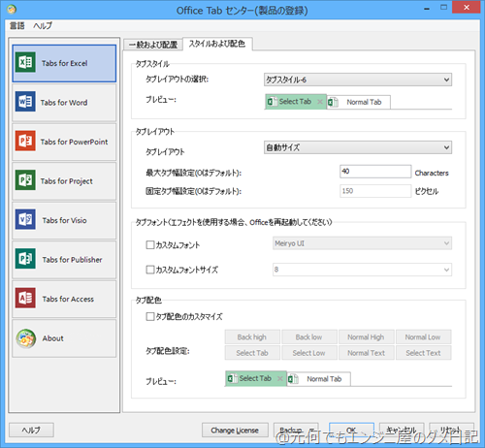Enable the カスタムフォント checkbox

150,244
